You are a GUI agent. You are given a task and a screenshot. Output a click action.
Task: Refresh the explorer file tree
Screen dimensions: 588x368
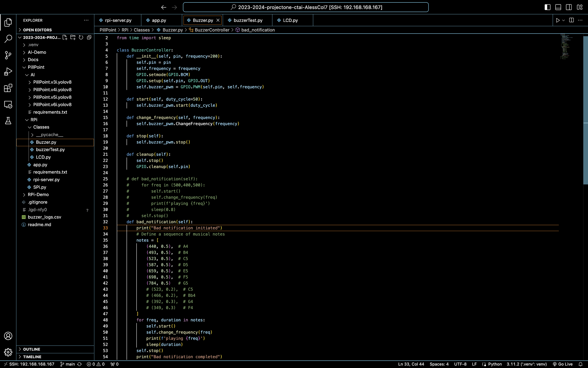click(81, 37)
